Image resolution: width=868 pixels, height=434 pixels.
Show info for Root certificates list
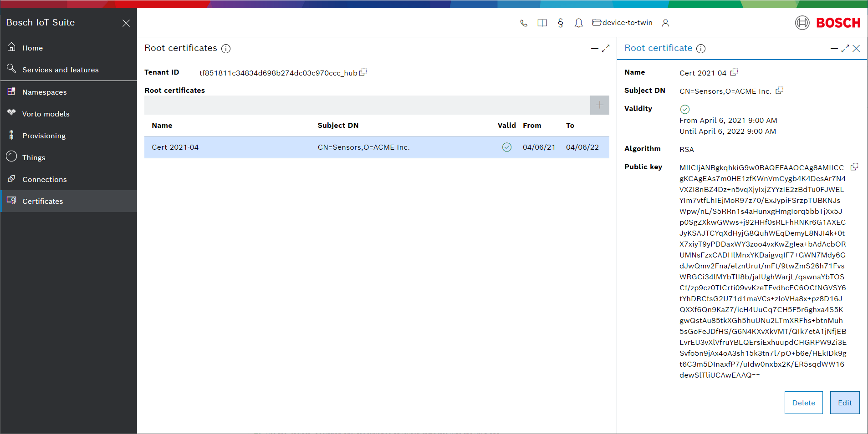click(x=226, y=49)
